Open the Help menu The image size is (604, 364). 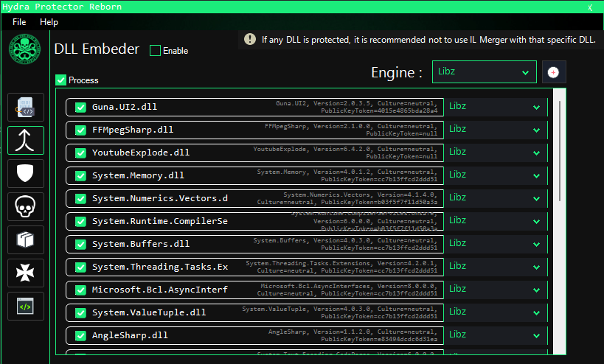click(x=49, y=22)
